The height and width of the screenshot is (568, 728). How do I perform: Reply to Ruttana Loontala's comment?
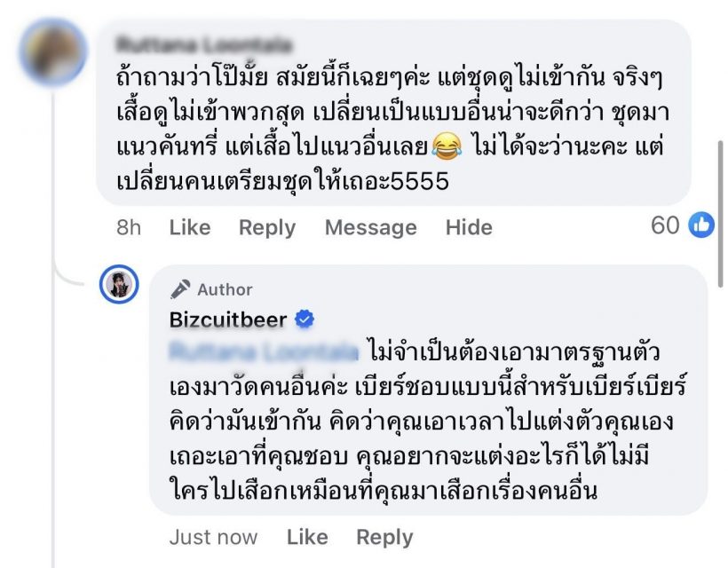[266, 227]
